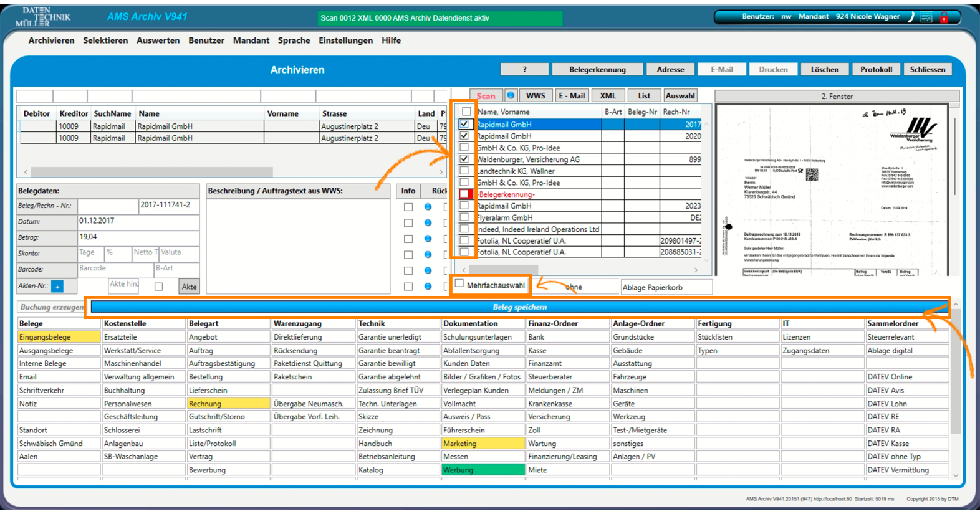
Task: Enable the Mehrfachauswahl checkbox
Action: tap(459, 284)
